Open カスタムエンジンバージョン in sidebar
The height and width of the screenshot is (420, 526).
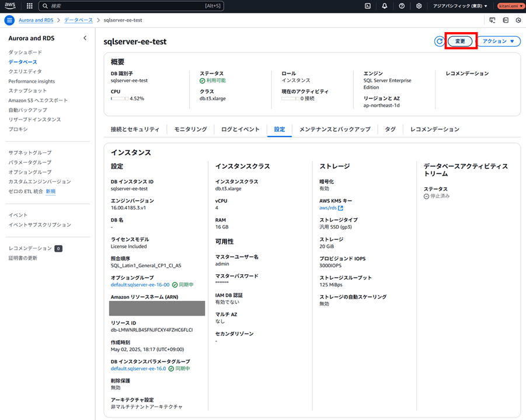tap(40, 181)
